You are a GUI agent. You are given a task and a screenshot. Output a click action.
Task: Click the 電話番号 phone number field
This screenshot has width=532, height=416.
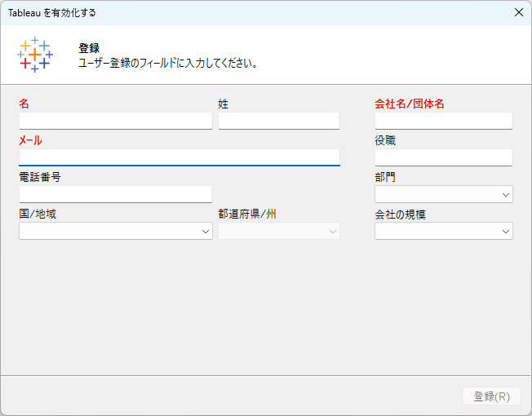pos(116,194)
